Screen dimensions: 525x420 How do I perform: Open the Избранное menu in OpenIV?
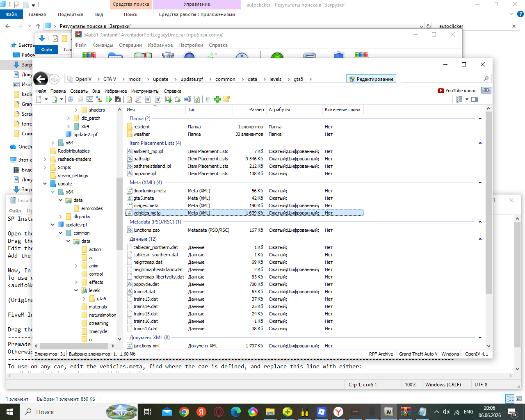click(116, 91)
